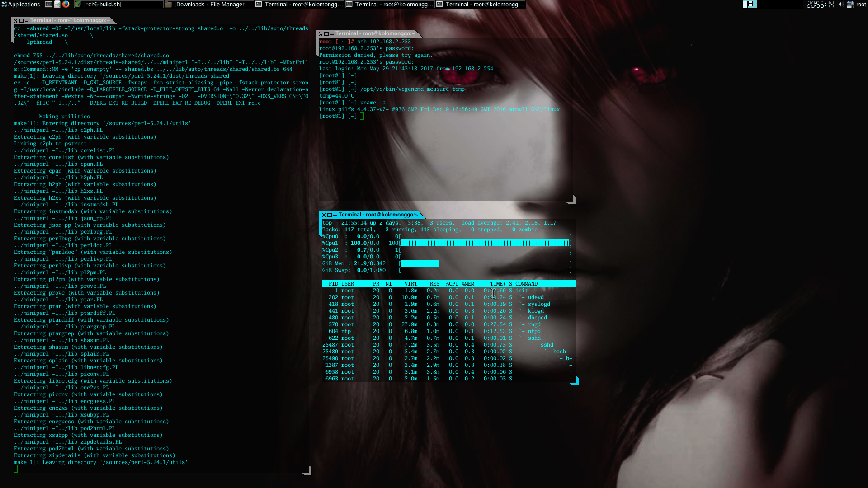The width and height of the screenshot is (868, 488).
Task: Click the VIRT column header in top
Action: click(x=411, y=284)
